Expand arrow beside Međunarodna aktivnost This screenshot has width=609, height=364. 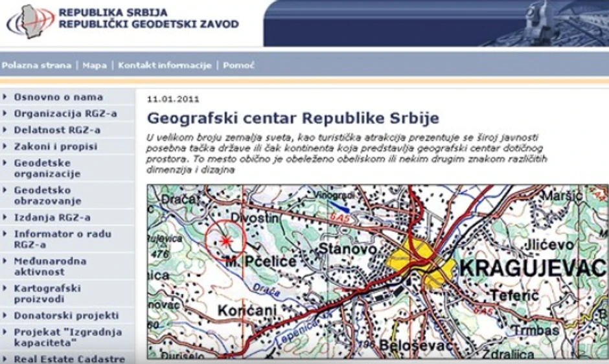pos(5,260)
